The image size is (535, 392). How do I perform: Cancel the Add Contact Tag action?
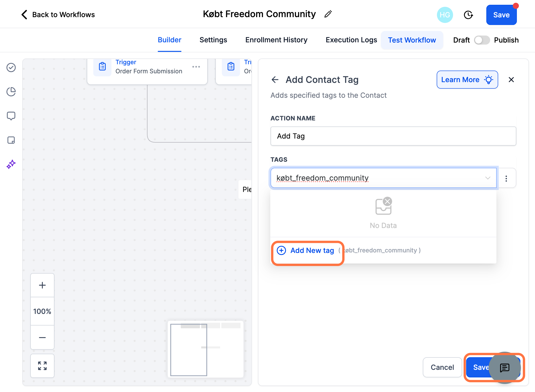point(442,367)
